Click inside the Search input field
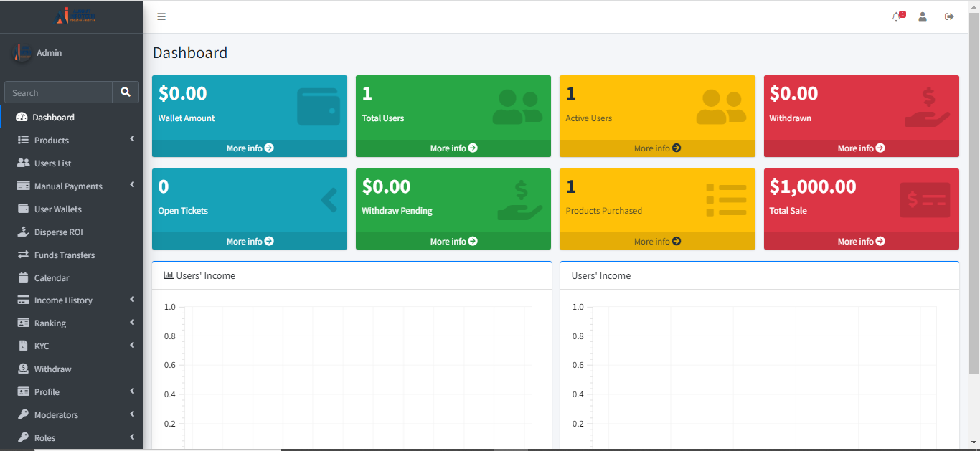The width and height of the screenshot is (980, 451). (57, 92)
